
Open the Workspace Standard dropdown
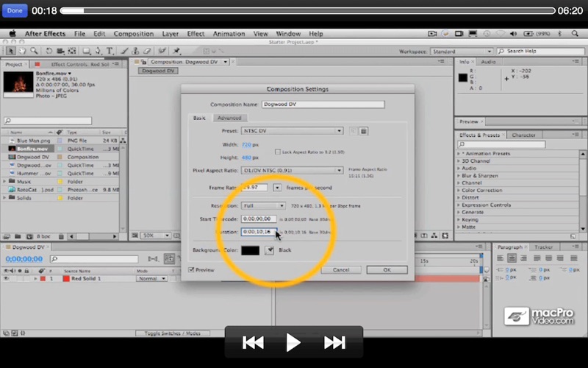(x=462, y=51)
